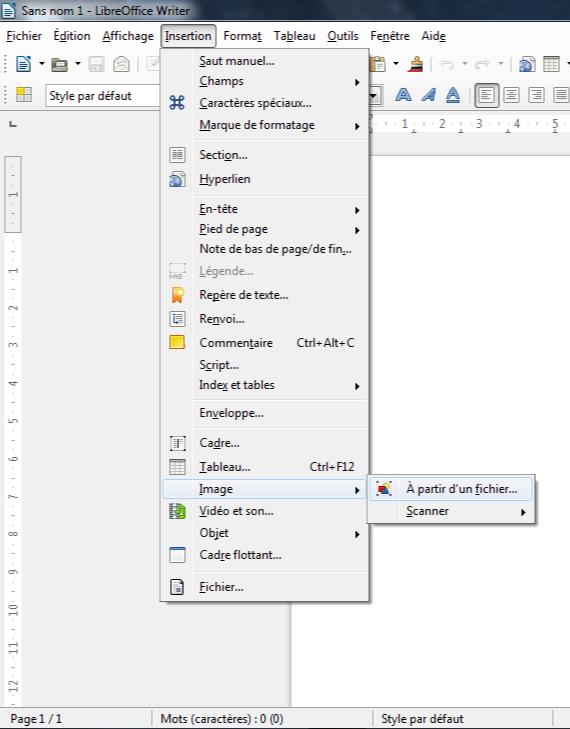This screenshot has width=570, height=729.
Task: Choose À partir d'un fichier... from Image submenu
Action: 451,489
